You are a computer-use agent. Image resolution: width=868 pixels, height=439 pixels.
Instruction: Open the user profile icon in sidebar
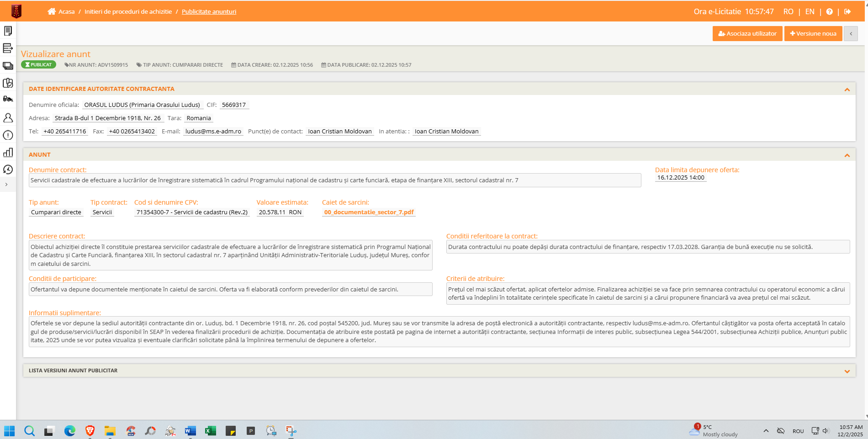click(x=8, y=118)
